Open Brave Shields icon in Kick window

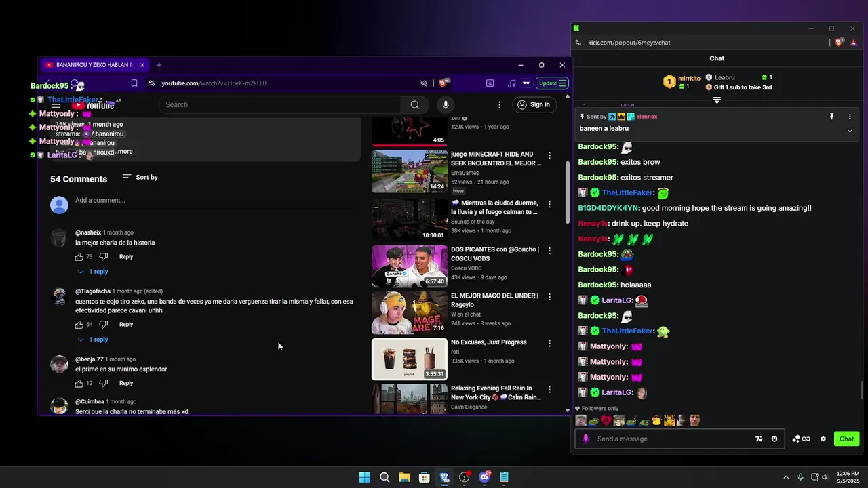click(x=839, y=42)
